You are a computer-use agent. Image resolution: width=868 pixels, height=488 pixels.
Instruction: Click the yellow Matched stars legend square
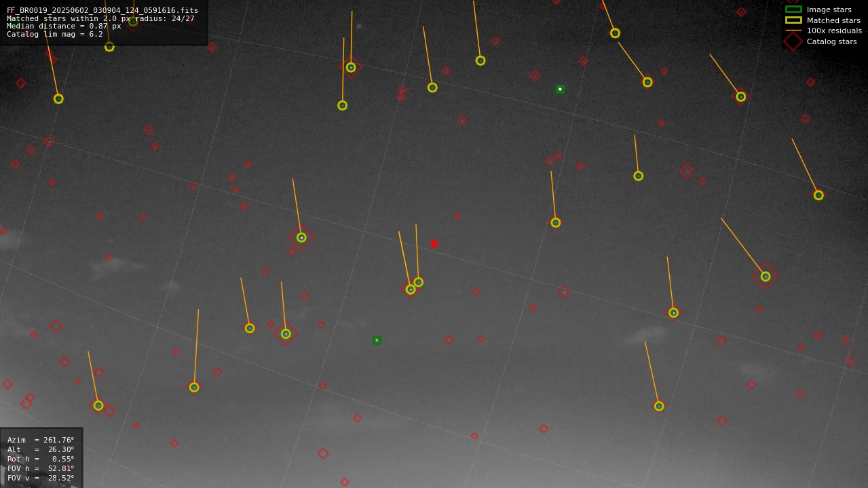click(x=793, y=20)
